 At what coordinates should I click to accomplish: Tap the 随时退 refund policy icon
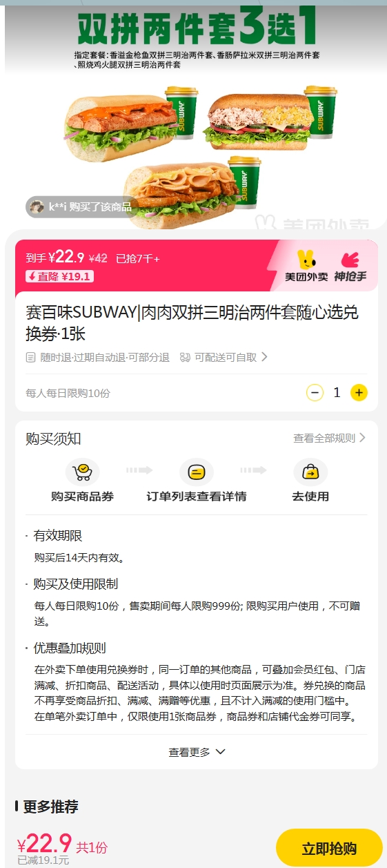pos(30,358)
